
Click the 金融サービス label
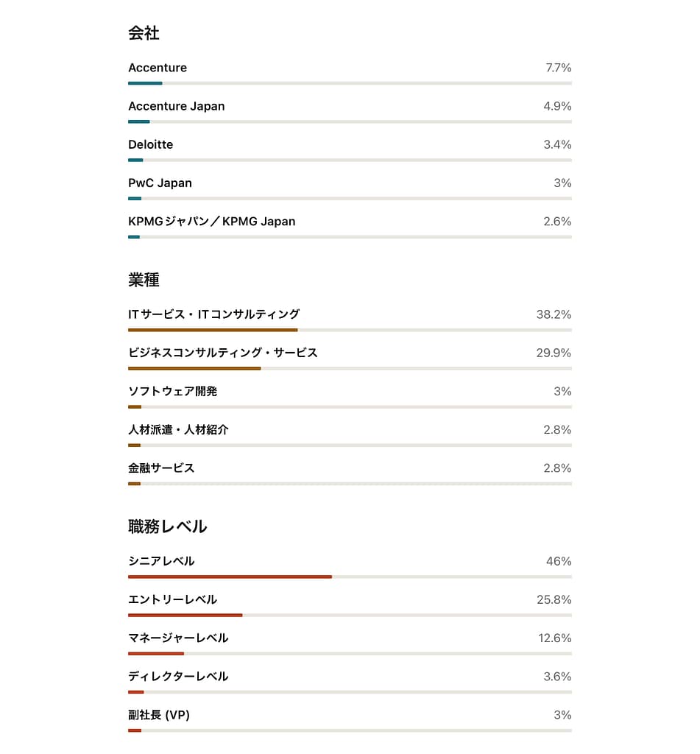point(161,468)
